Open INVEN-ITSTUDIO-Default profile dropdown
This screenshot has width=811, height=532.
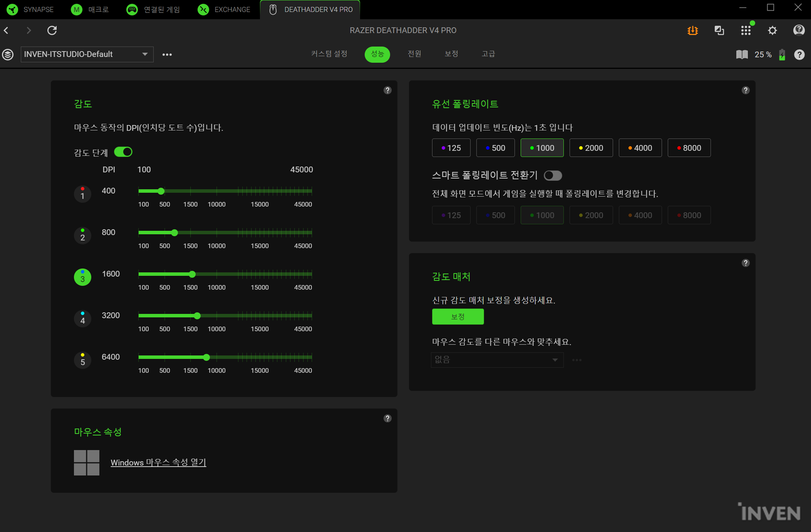[x=87, y=54]
